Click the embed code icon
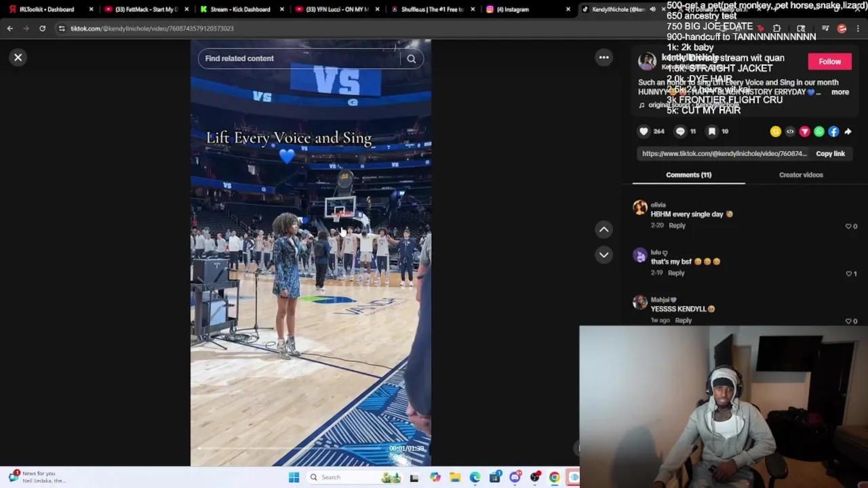 click(x=790, y=131)
